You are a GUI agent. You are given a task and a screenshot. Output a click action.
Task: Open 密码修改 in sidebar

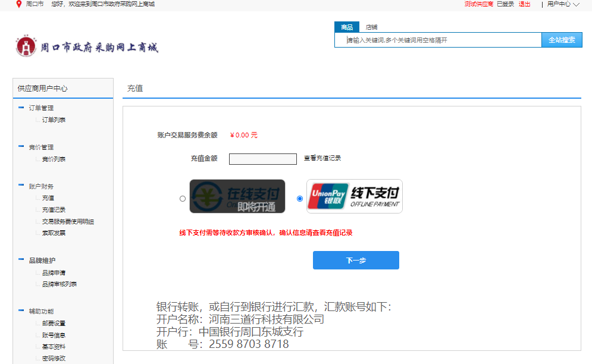tap(54, 358)
